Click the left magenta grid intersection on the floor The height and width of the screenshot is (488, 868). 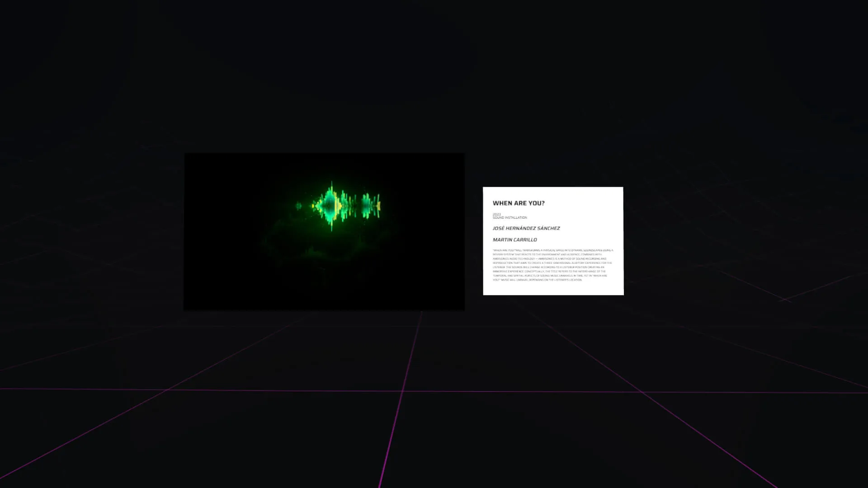[x=167, y=389]
